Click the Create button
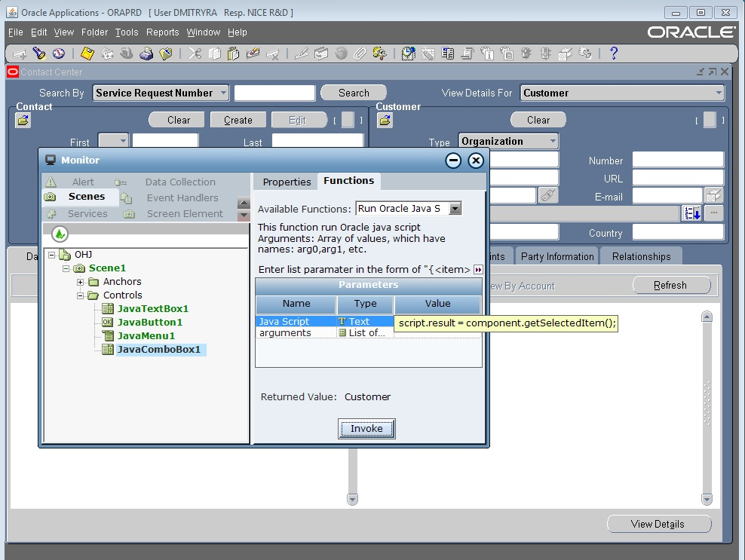Viewport: 745px width, 560px height. click(x=238, y=120)
